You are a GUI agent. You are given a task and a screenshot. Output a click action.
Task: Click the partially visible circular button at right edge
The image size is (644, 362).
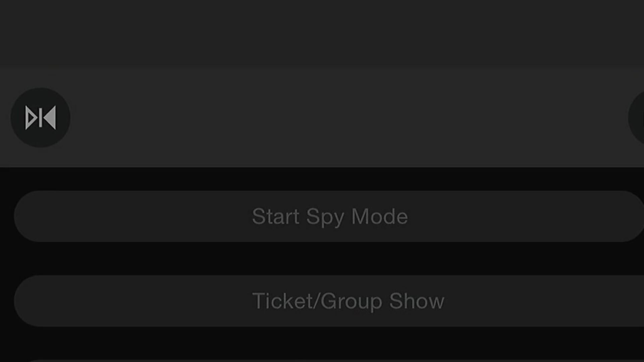[x=637, y=117]
